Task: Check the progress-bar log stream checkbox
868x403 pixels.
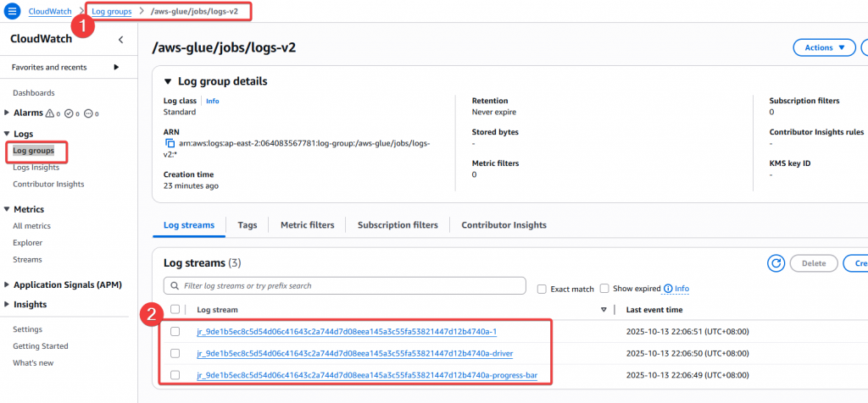Action: (x=175, y=375)
